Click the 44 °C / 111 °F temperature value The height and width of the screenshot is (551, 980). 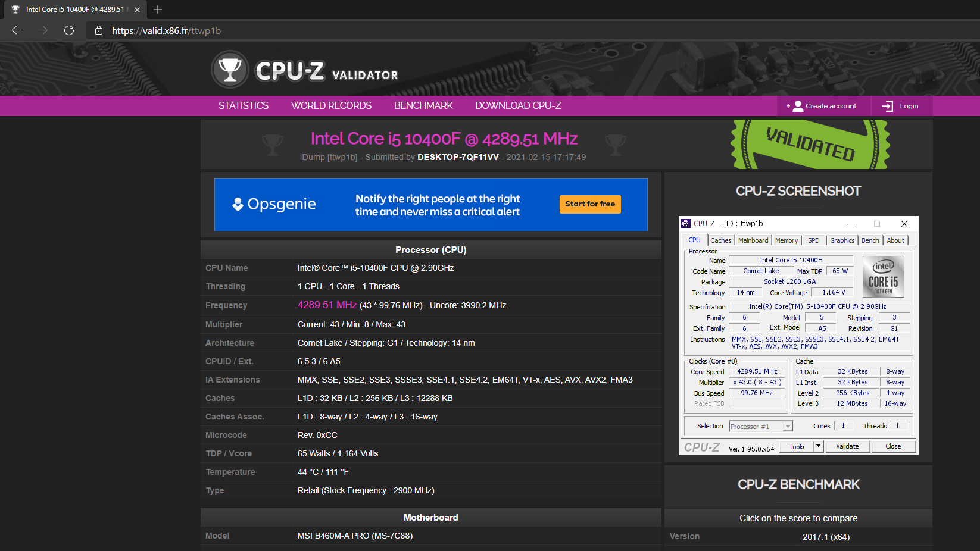click(x=323, y=472)
